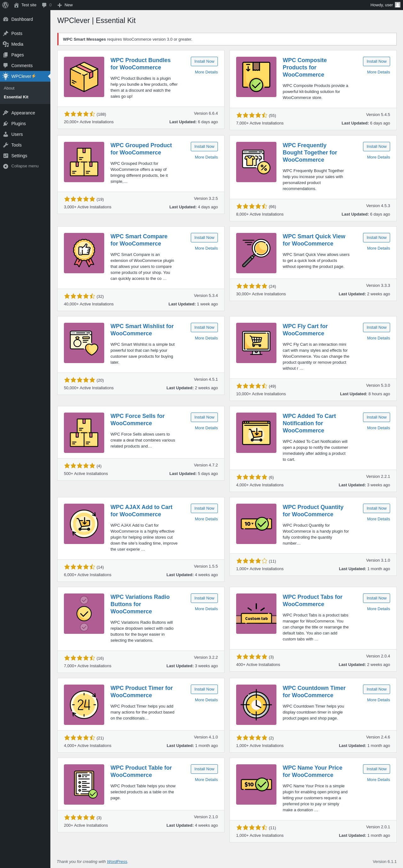Install WPC Name Your Price plugin

(x=377, y=769)
